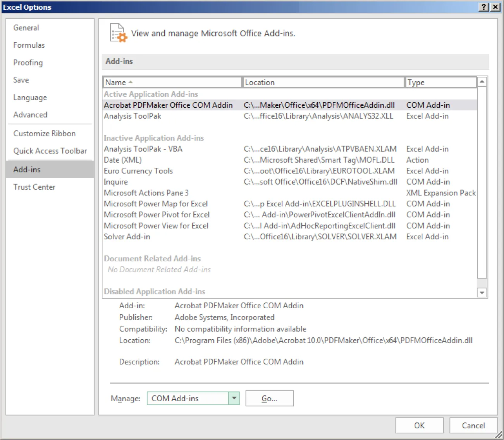Click the scrollbar up arrow

pyautogui.click(x=482, y=82)
